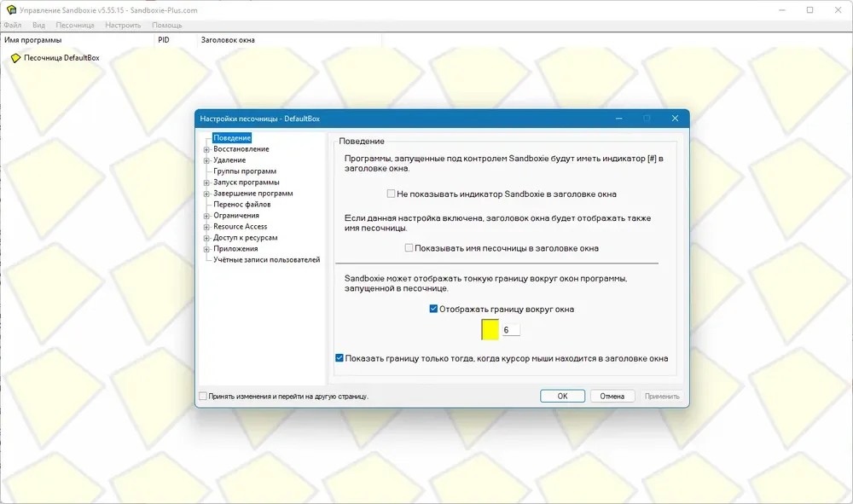The image size is (853, 504).
Task: Enable Показывать имя песочницы checkbox
Action: pyautogui.click(x=409, y=248)
